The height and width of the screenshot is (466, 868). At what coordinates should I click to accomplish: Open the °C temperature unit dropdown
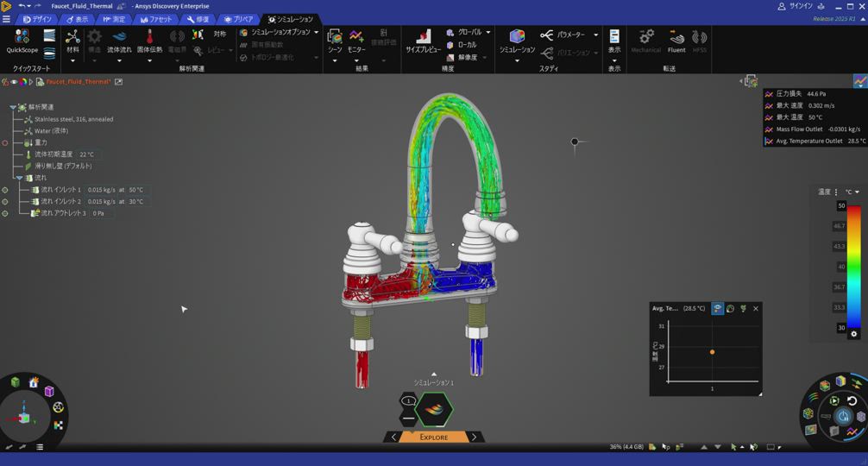point(852,192)
